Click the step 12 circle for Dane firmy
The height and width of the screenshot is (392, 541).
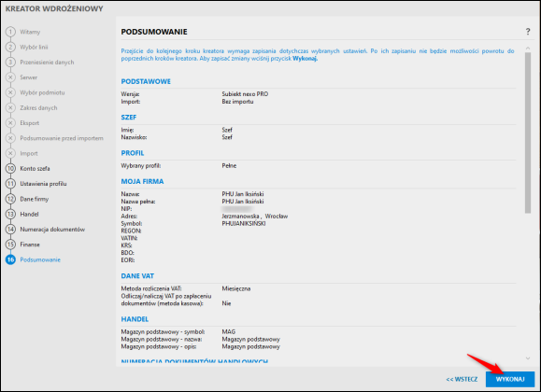(x=10, y=199)
